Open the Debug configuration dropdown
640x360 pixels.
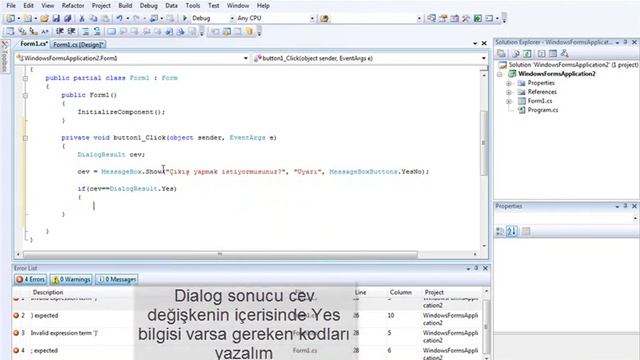232,18
